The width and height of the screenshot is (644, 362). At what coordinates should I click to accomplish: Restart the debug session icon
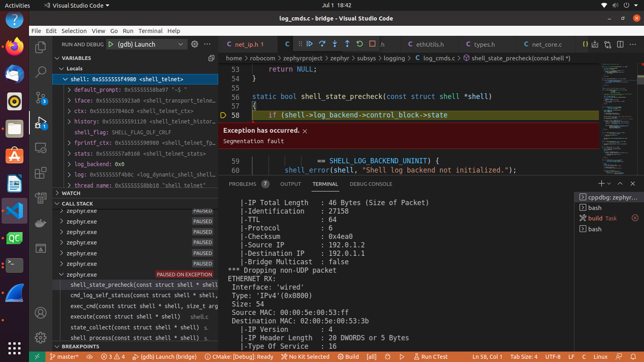pyautogui.click(x=359, y=44)
